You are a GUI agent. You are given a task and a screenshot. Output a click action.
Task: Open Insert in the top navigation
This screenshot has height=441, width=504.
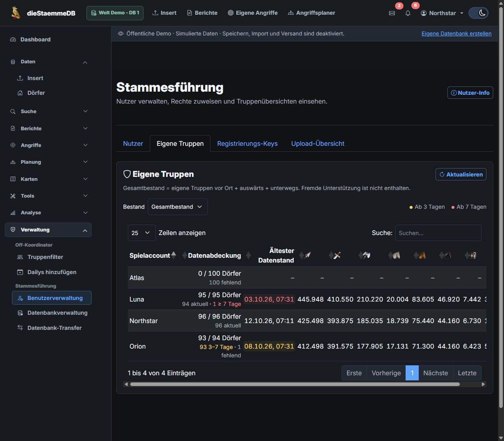(x=165, y=13)
